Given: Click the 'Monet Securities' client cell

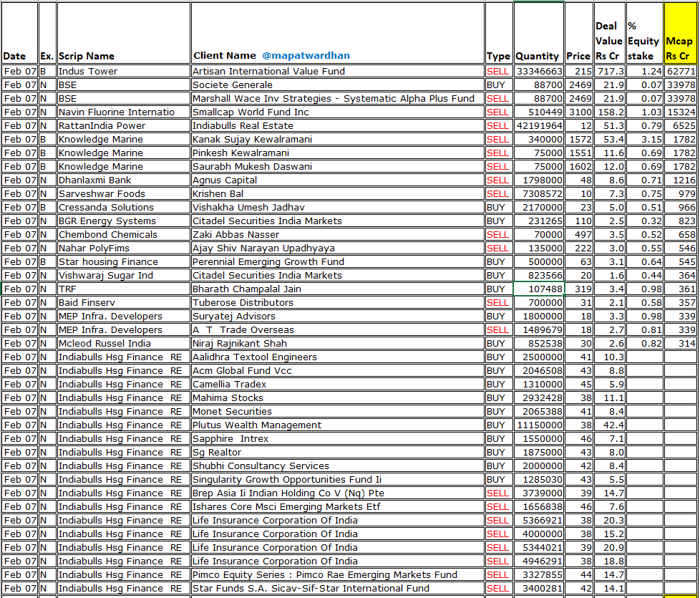Looking at the screenshot, I should coord(338,412).
